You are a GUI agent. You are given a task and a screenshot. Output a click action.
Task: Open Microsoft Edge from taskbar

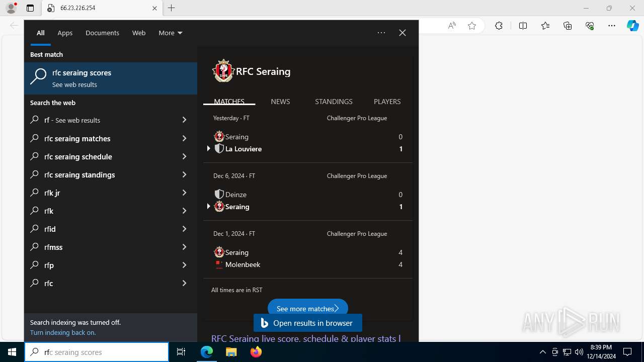coord(207,352)
